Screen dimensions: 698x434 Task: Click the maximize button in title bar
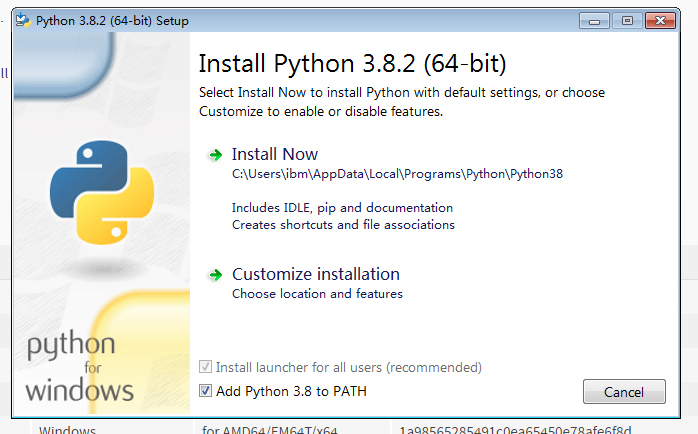627,20
